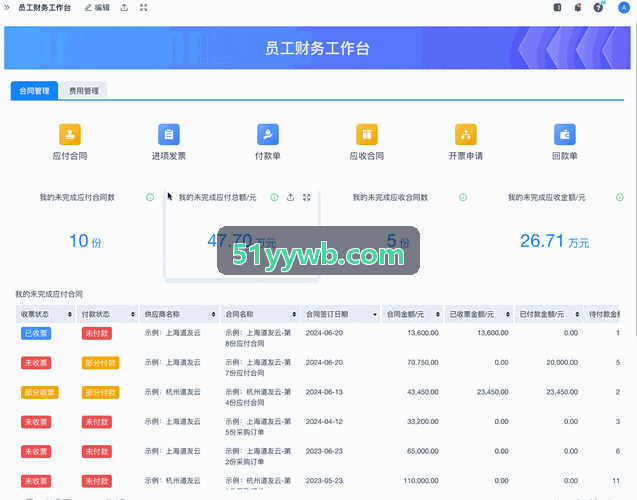Click info icon of 我的未完成应付总额/元
Viewport: 637px width, 500px height.
[274, 197]
